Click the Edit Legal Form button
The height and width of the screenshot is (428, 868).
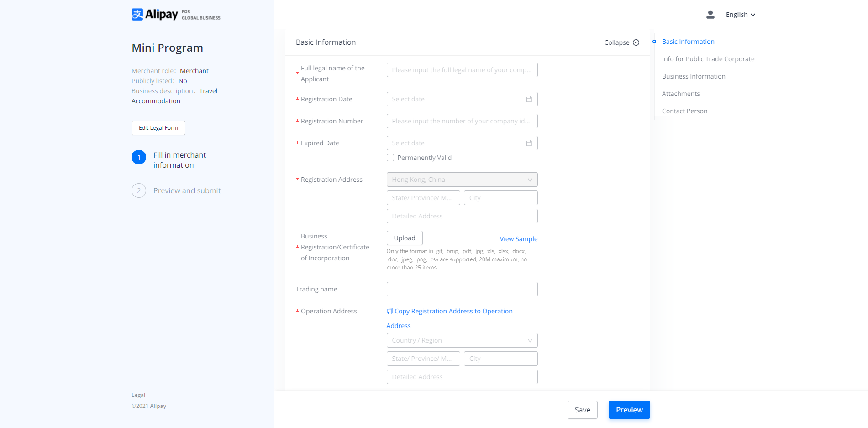[x=158, y=128]
